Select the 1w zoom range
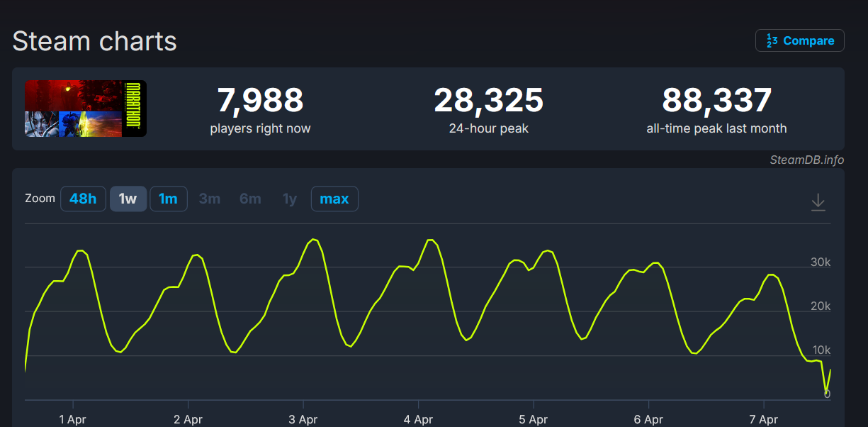 point(128,199)
